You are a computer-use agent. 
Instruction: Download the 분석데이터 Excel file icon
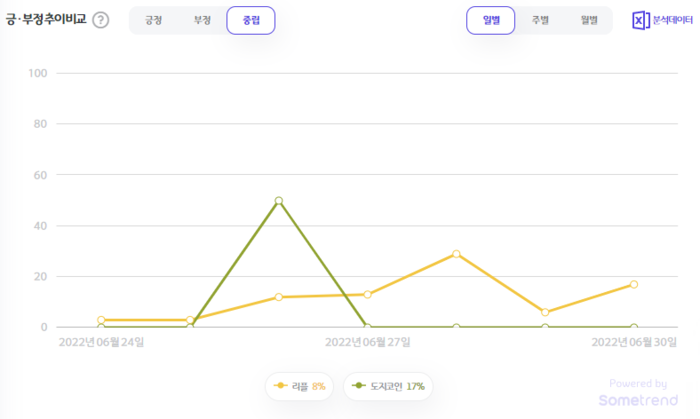click(640, 20)
